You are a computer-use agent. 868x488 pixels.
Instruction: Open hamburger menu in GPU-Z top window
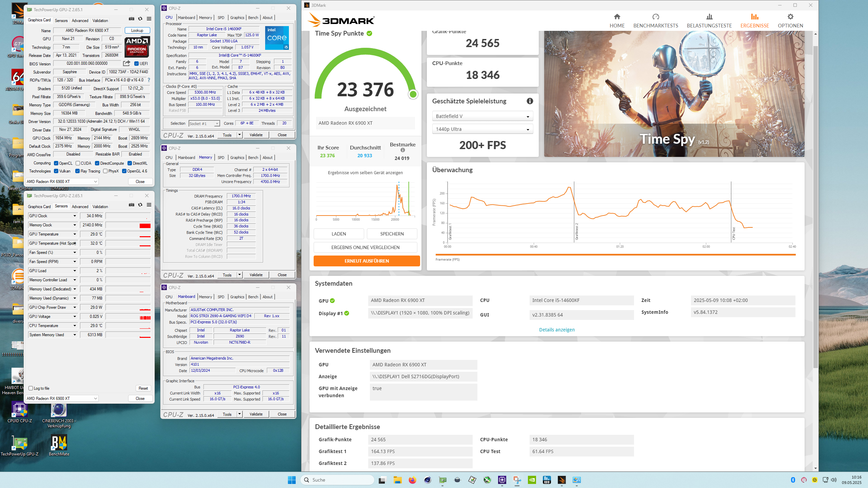(149, 19)
